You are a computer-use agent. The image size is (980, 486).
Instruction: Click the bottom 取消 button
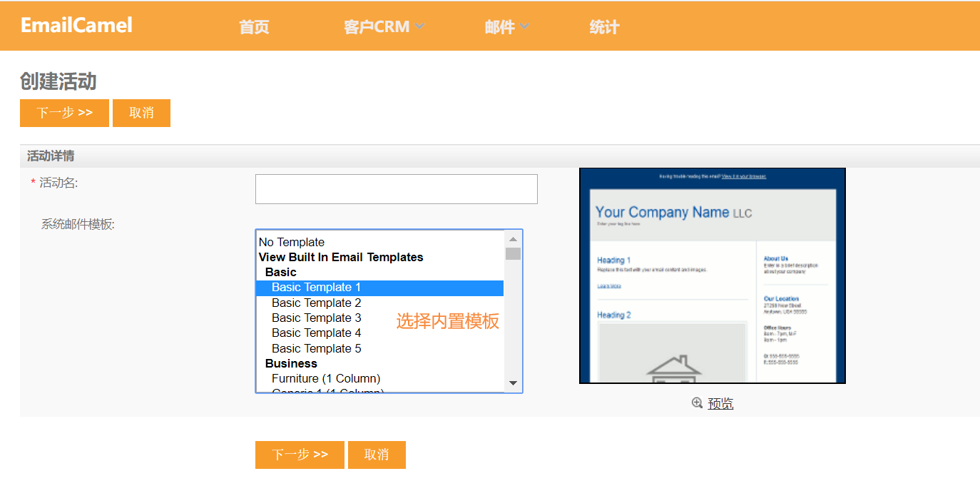point(377,455)
